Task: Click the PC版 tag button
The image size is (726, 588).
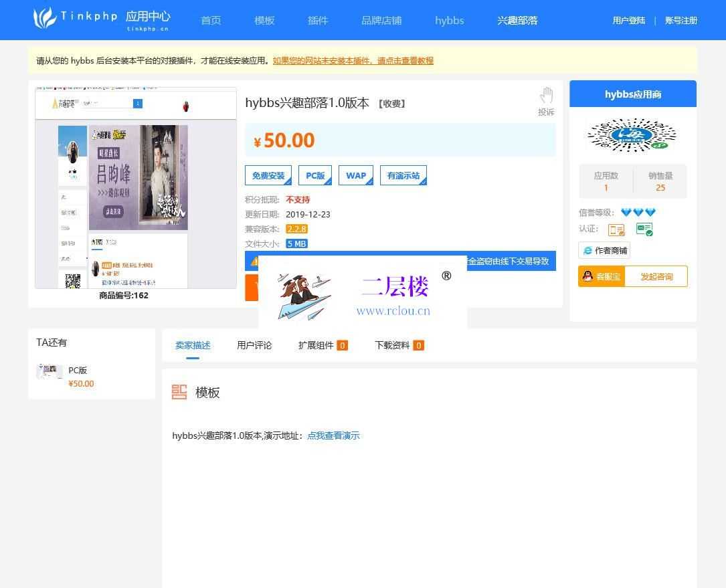Action: [x=315, y=175]
